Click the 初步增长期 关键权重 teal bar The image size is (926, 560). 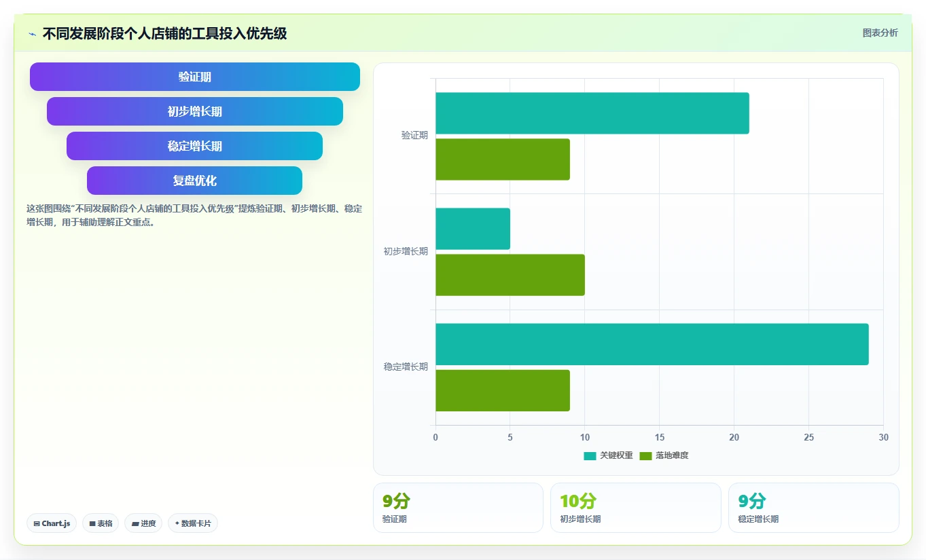coord(473,229)
